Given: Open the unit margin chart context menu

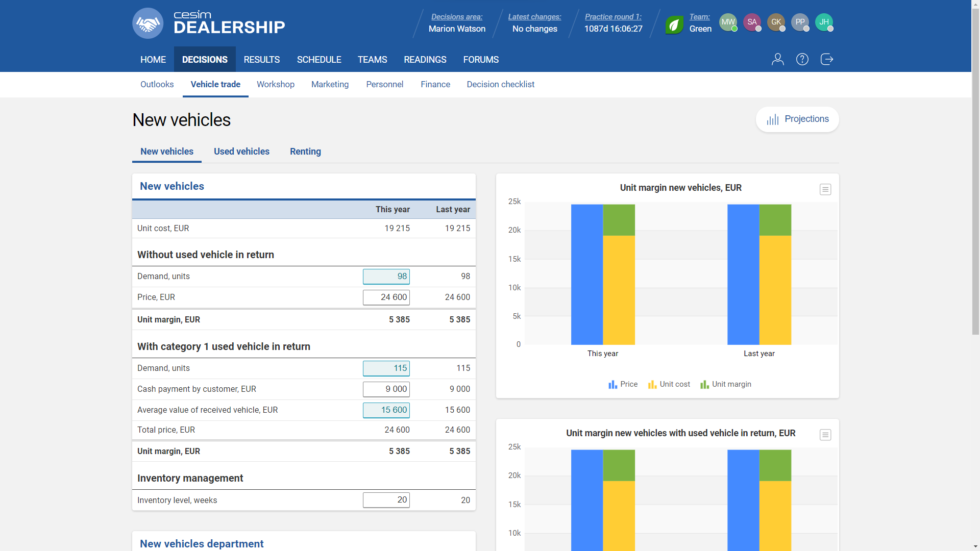Looking at the screenshot, I should coord(825,189).
